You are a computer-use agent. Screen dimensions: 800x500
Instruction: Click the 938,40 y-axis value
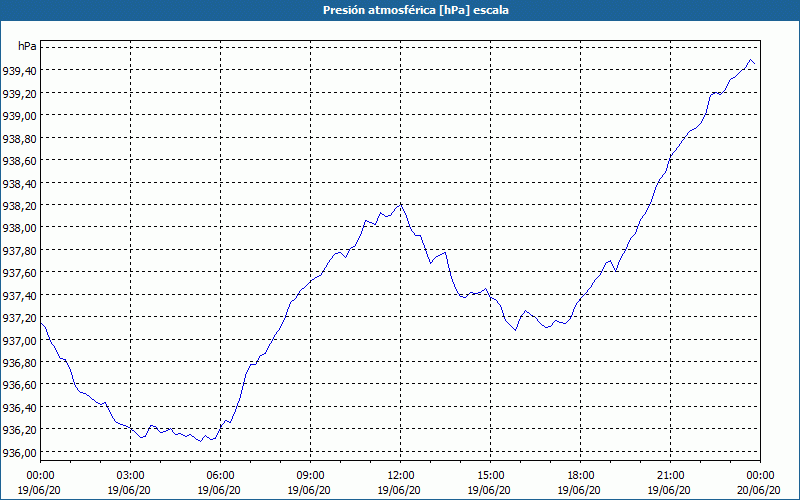coord(19,183)
